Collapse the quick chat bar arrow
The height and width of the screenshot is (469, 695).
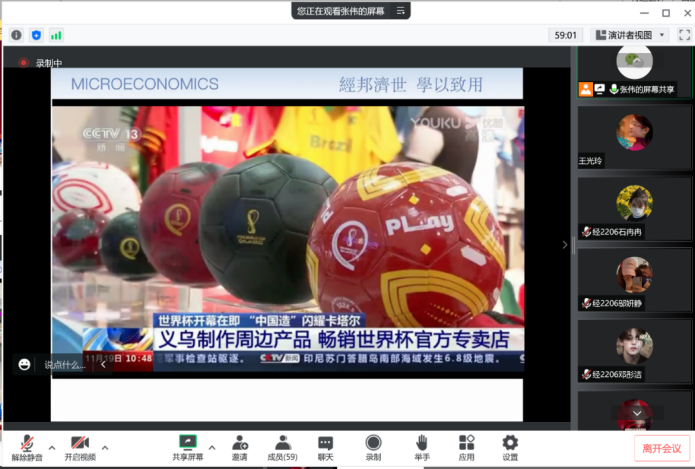click(x=103, y=364)
